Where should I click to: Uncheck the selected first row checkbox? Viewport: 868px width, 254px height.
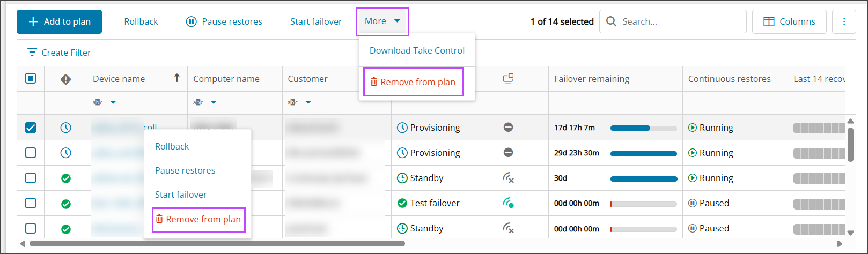coord(31,128)
